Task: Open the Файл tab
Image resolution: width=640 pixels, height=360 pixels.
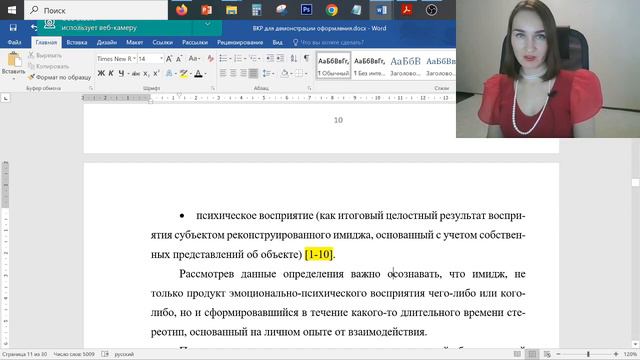Action: [x=14, y=42]
